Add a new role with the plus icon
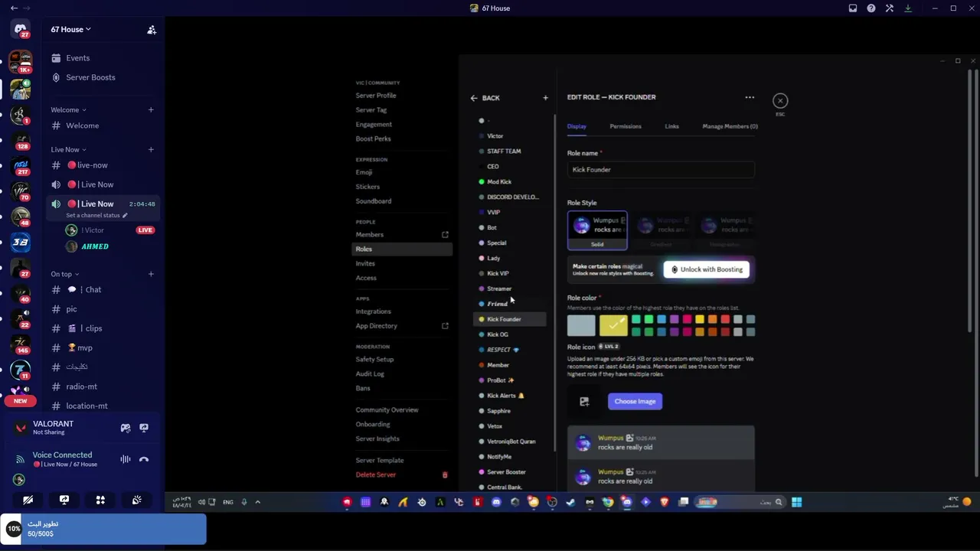This screenshot has height=551, width=980. click(545, 98)
